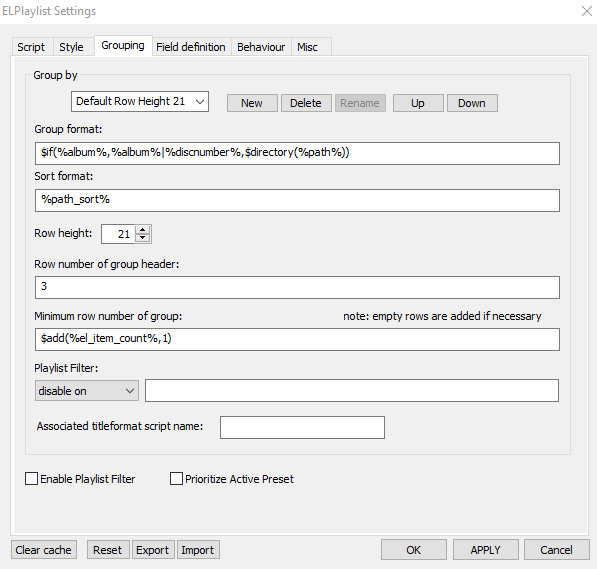Screen dimensions: 597x569
Task: Close the ELPlaylist Settings window
Action: [x=587, y=11]
